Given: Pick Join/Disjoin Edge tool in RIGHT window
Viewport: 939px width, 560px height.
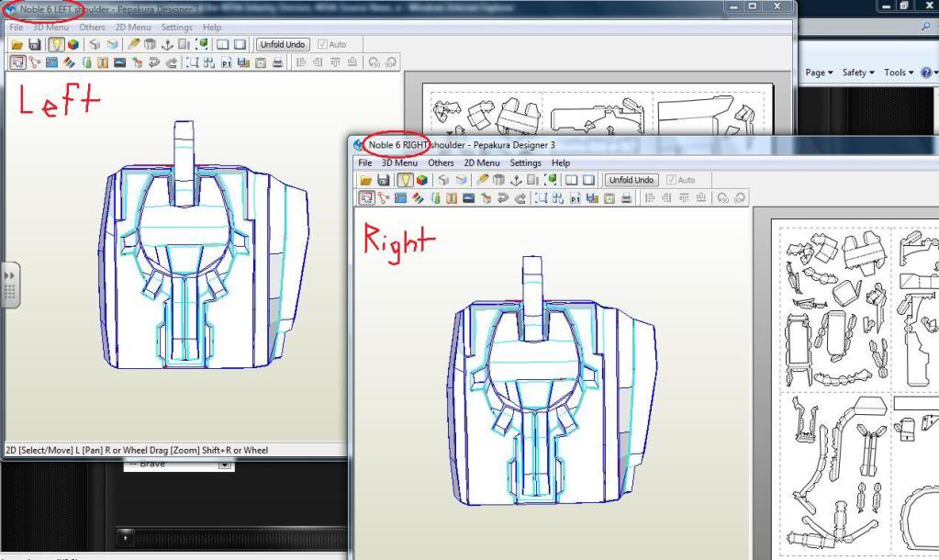Looking at the screenshot, I should (384, 197).
